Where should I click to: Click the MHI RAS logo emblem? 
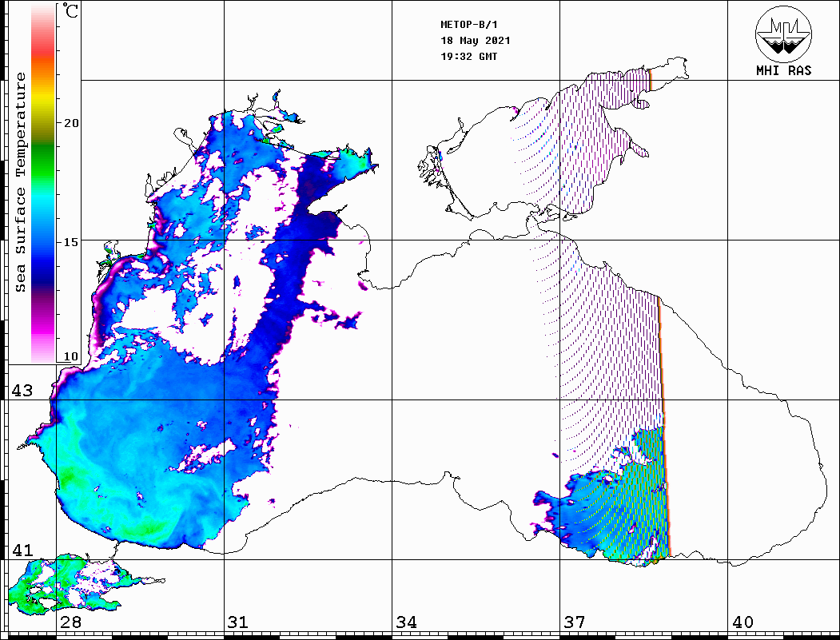click(x=783, y=34)
